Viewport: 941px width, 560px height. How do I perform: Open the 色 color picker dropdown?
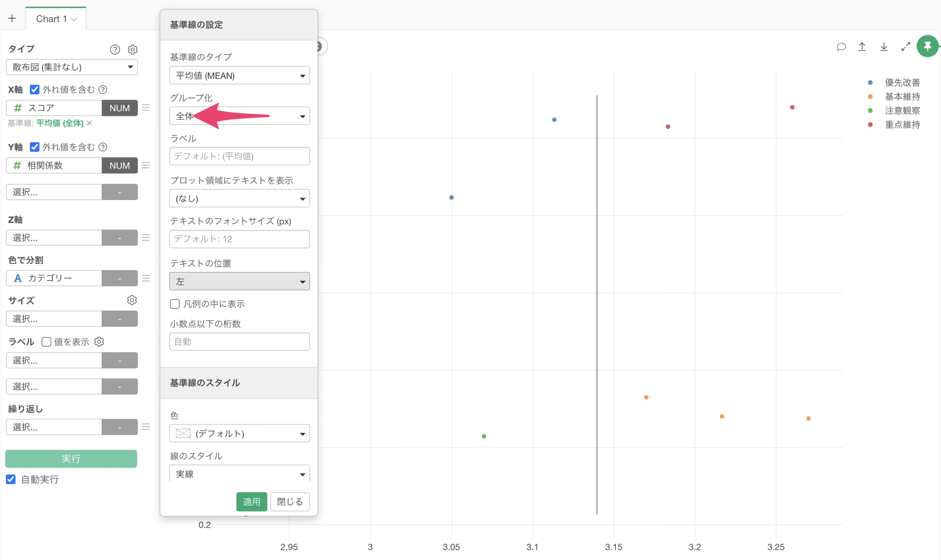coord(240,433)
